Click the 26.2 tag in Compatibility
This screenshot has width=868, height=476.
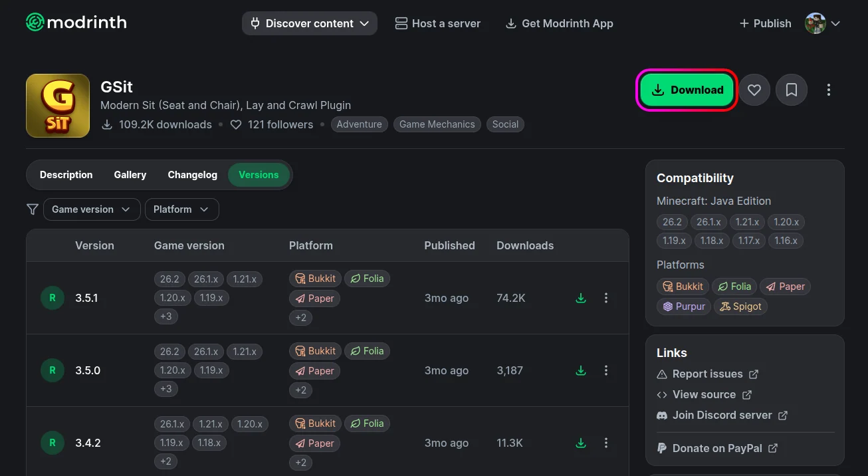(672, 222)
